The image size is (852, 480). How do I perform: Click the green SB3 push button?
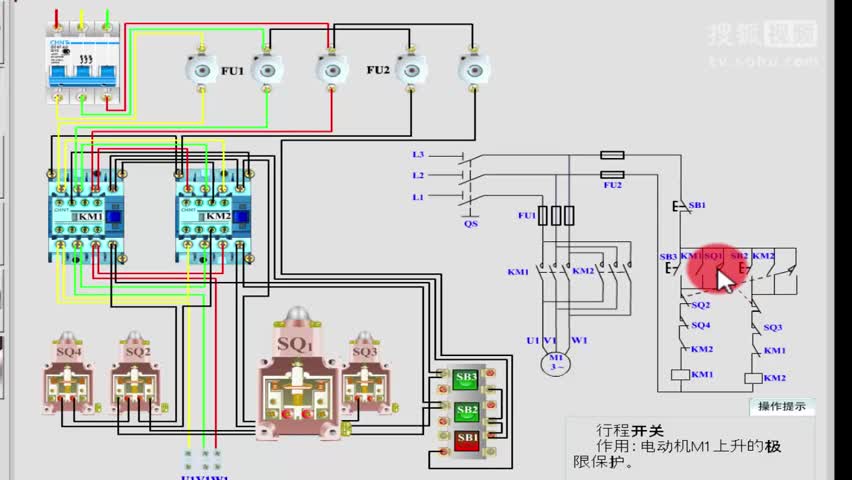[466, 379]
